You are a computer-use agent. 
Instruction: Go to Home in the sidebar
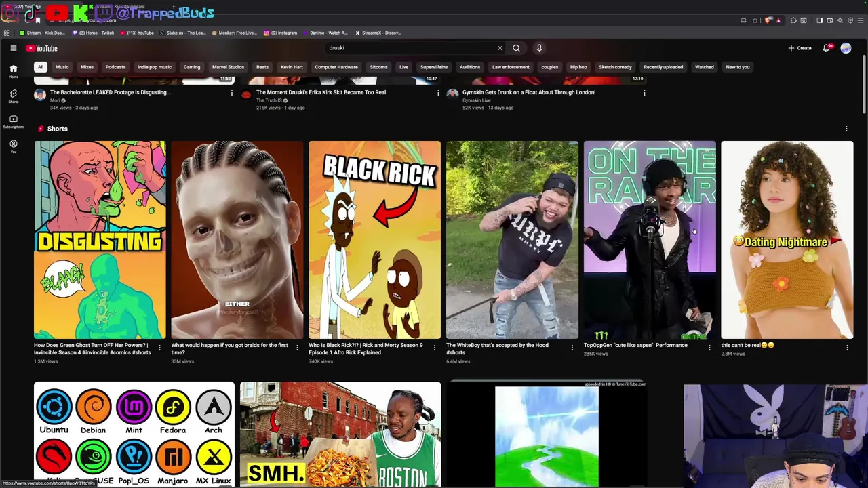point(13,71)
